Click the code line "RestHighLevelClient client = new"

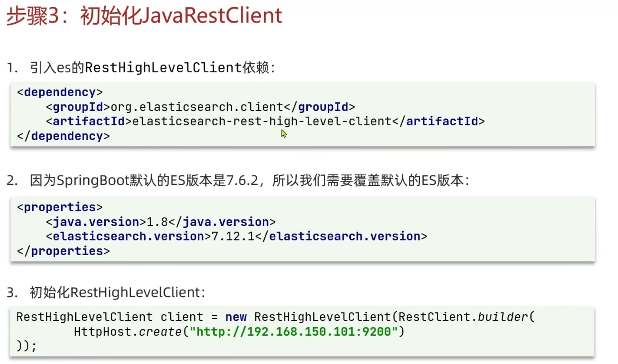click(276, 317)
